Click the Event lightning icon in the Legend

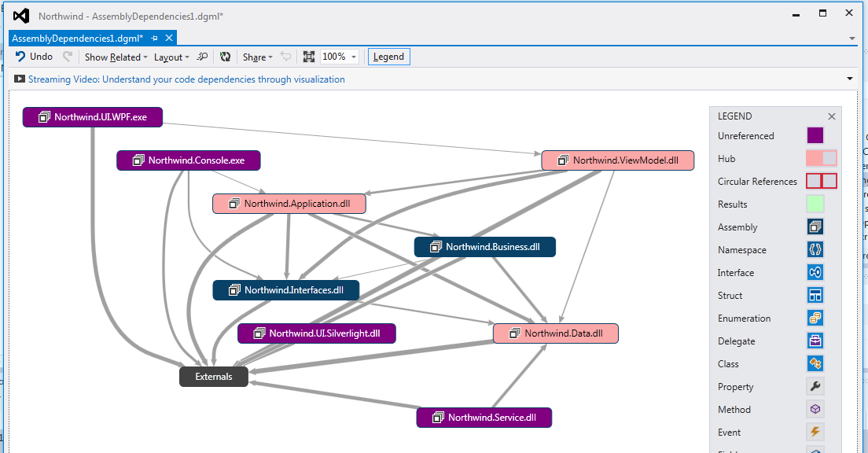coord(815,432)
